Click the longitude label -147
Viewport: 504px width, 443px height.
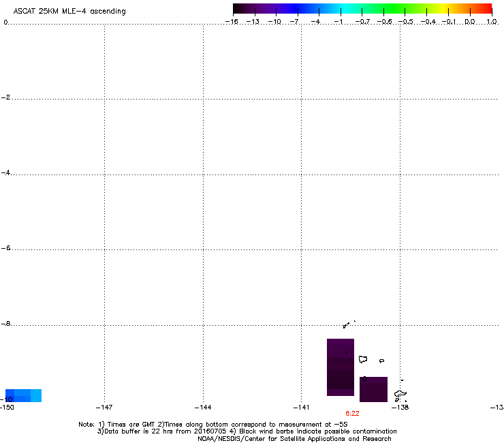click(x=104, y=408)
